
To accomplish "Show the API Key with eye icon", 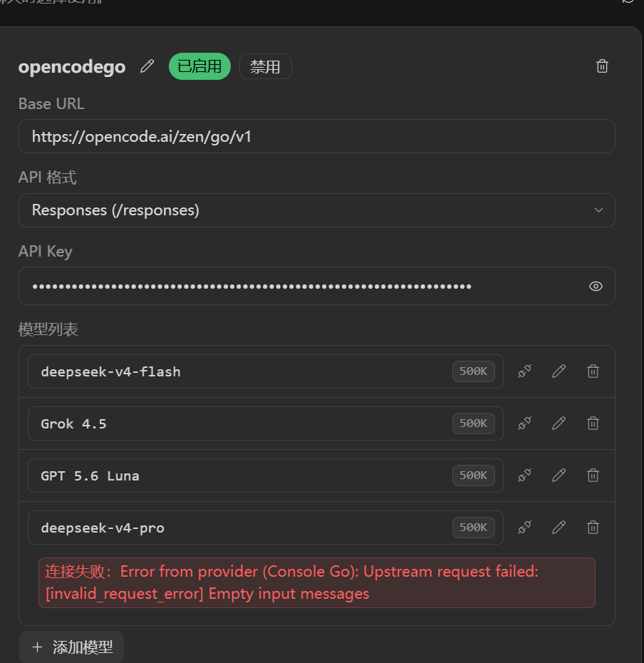I will pyautogui.click(x=596, y=287).
